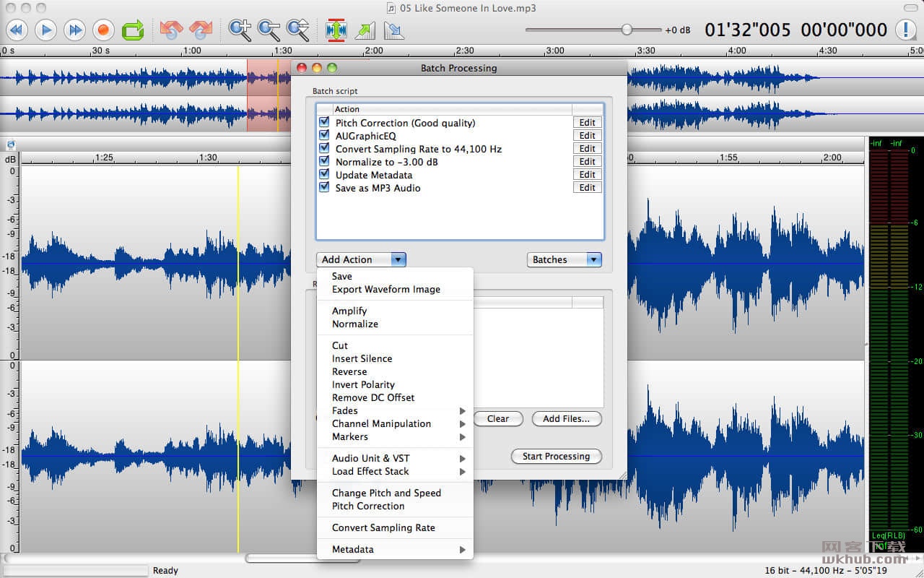Click the normalize waveform icon

point(336,30)
